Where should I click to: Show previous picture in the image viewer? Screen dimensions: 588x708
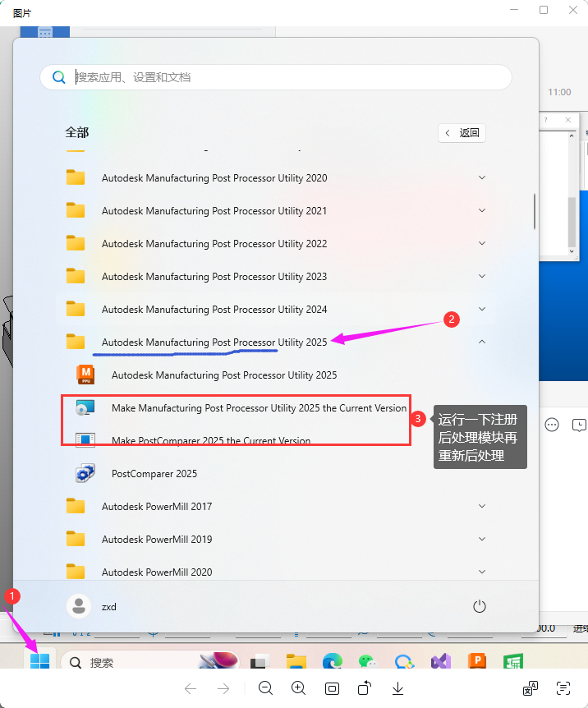point(191,688)
